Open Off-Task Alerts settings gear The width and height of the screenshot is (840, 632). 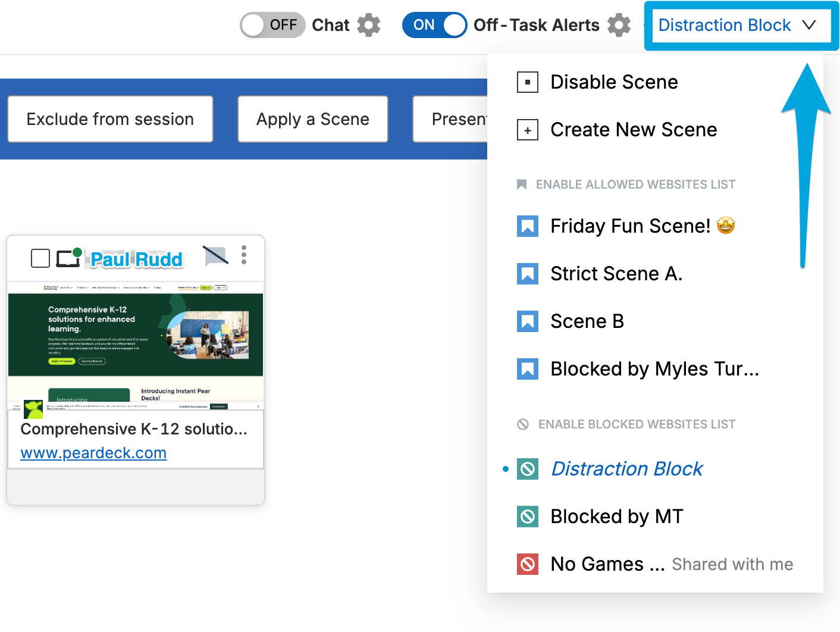(619, 25)
